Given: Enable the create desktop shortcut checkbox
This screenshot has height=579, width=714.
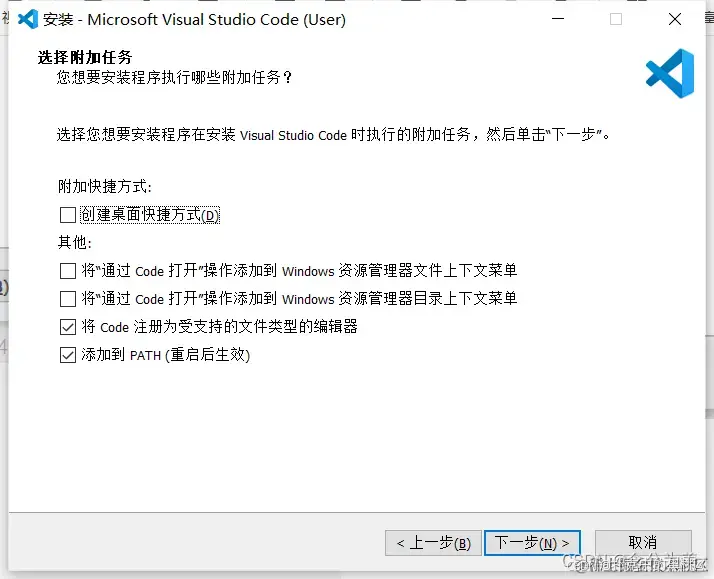Looking at the screenshot, I should tap(68, 215).
